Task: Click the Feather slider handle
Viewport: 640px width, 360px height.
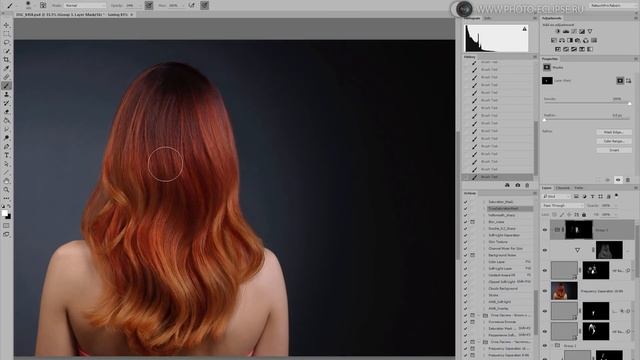Action: pos(544,120)
